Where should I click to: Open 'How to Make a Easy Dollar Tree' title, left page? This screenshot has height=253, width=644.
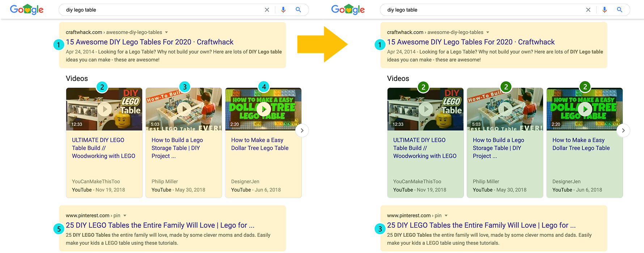tap(260, 144)
